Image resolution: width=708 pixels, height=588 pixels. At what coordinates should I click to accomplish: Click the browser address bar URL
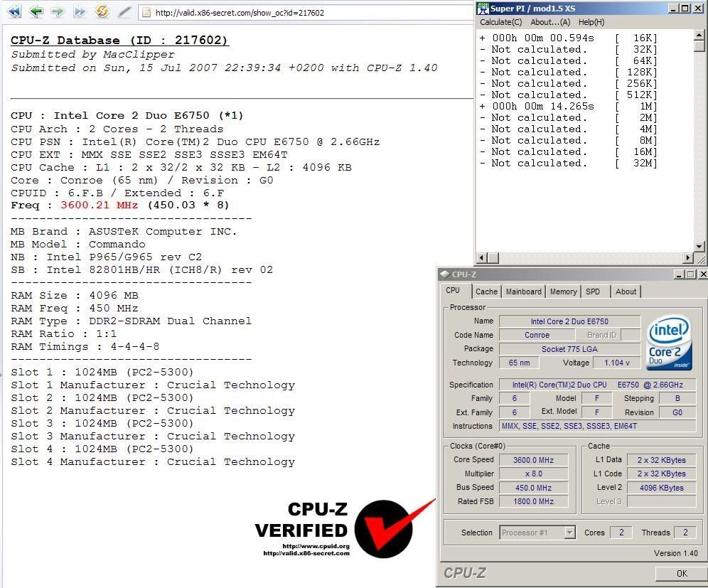point(240,13)
